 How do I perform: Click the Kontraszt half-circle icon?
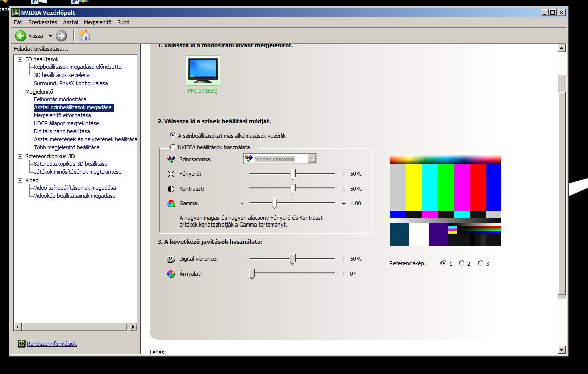coord(171,189)
